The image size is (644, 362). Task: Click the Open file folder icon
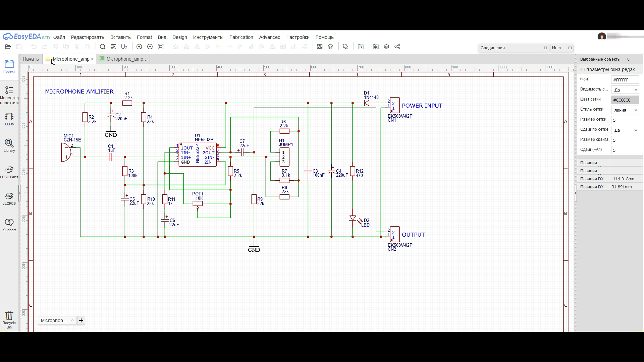coord(8,47)
